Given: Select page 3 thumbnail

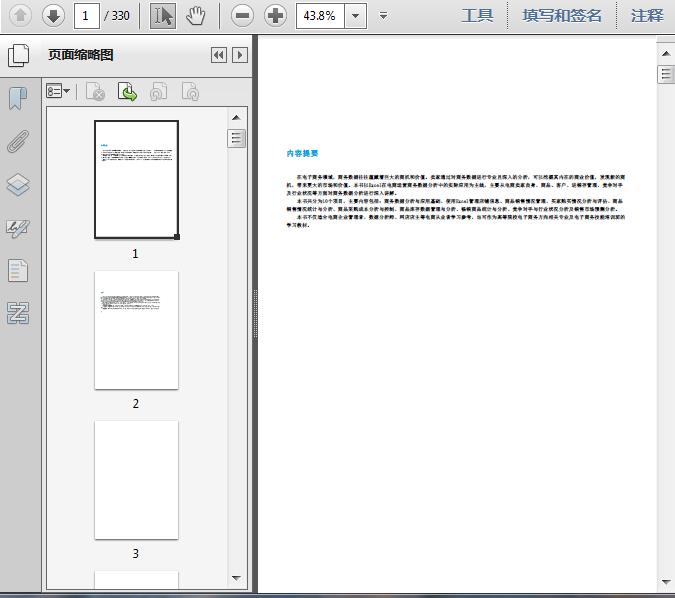Looking at the screenshot, I should point(136,480).
